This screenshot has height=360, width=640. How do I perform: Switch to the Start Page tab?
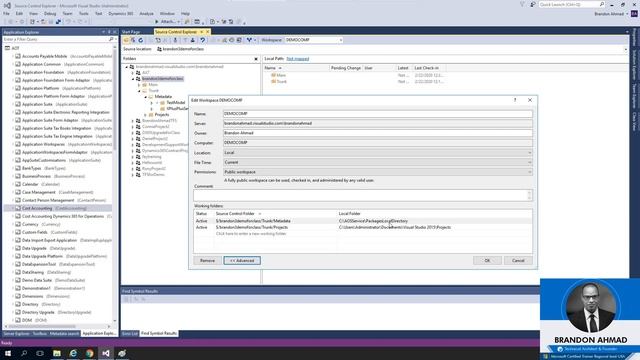pos(131,32)
